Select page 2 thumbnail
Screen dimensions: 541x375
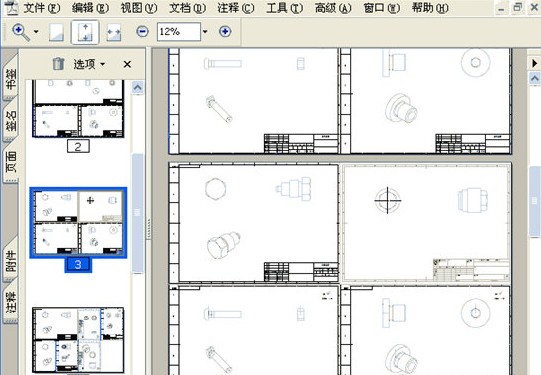tap(78, 109)
